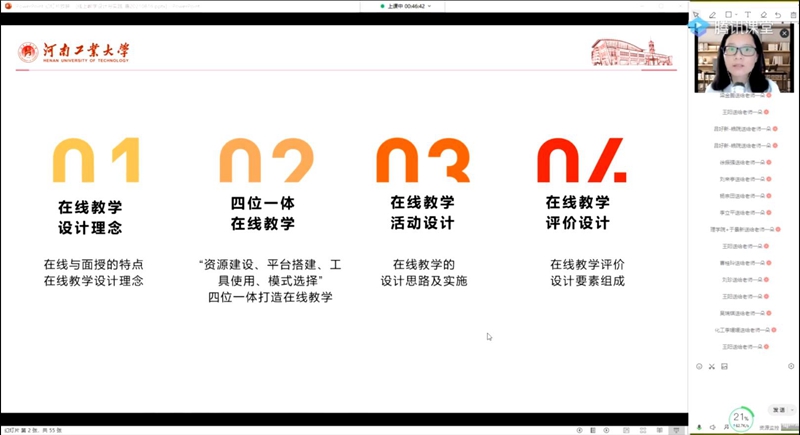Expand the rectangle shape tool options
This screenshot has height=435, width=800.
click(736, 15)
